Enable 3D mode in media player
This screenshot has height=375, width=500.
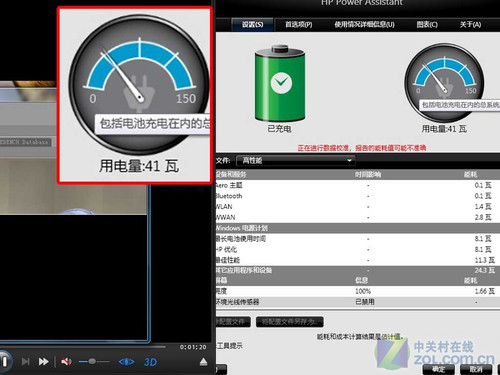[x=150, y=362]
